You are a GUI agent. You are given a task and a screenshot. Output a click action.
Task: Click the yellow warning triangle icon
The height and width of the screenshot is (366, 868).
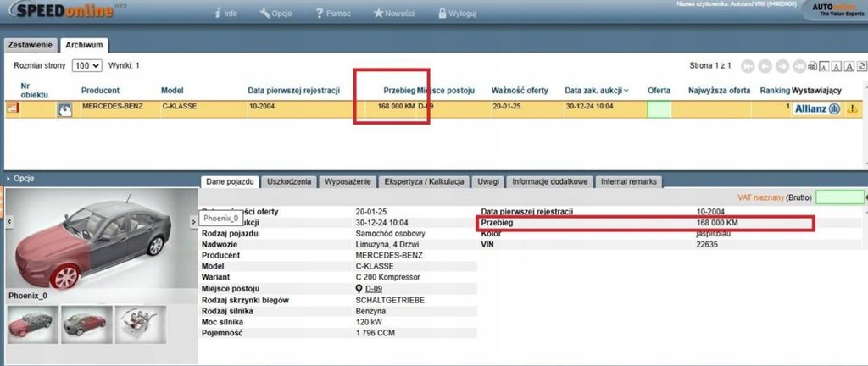[853, 109]
